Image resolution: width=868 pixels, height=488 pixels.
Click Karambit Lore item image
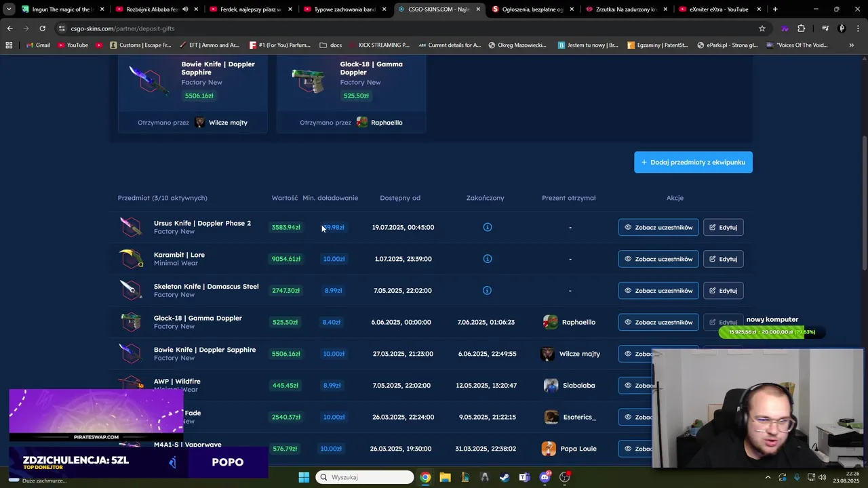pyautogui.click(x=130, y=259)
